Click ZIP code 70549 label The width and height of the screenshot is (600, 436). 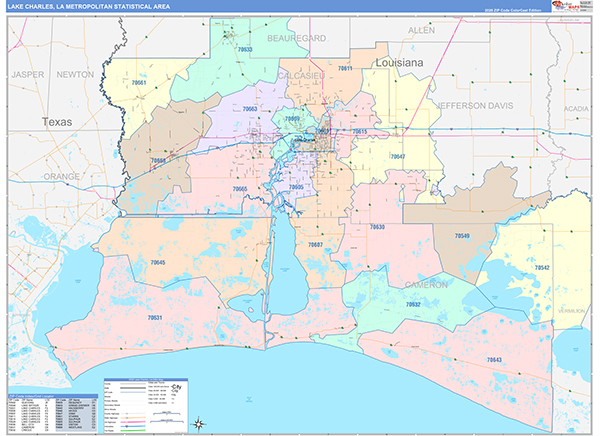coord(461,235)
